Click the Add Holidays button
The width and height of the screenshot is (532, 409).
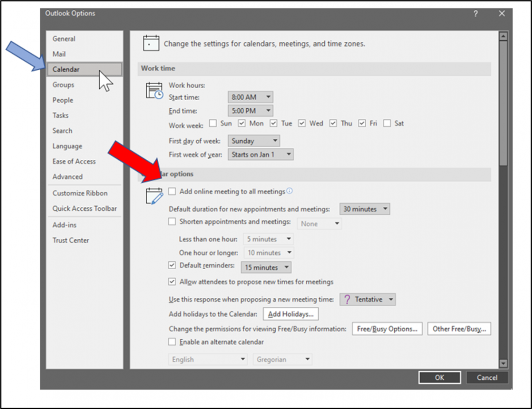point(291,314)
